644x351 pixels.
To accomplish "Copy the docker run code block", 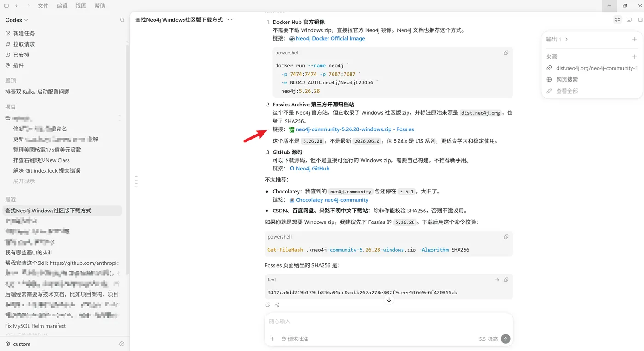I will tap(506, 53).
